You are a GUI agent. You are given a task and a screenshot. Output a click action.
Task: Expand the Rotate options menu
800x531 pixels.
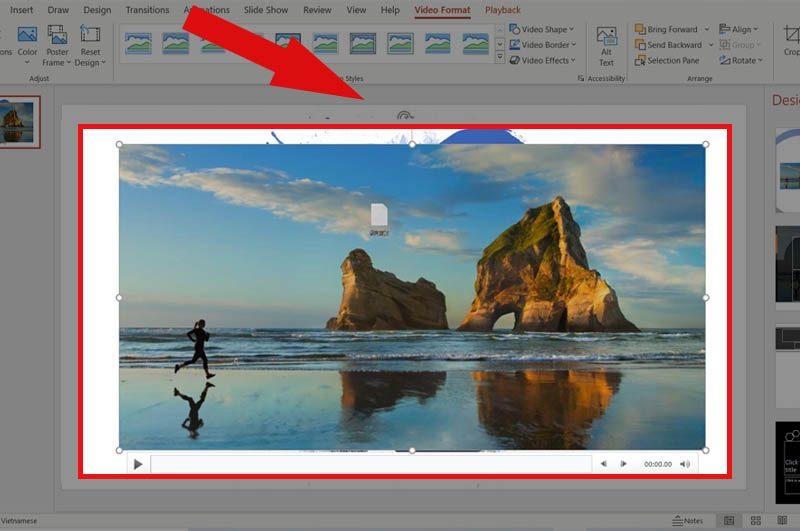741,61
